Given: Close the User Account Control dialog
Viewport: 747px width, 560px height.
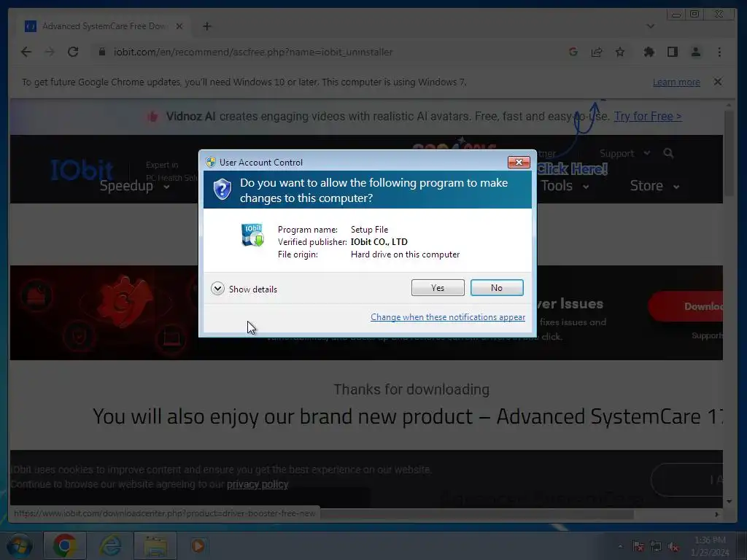Looking at the screenshot, I should pyautogui.click(x=519, y=163).
